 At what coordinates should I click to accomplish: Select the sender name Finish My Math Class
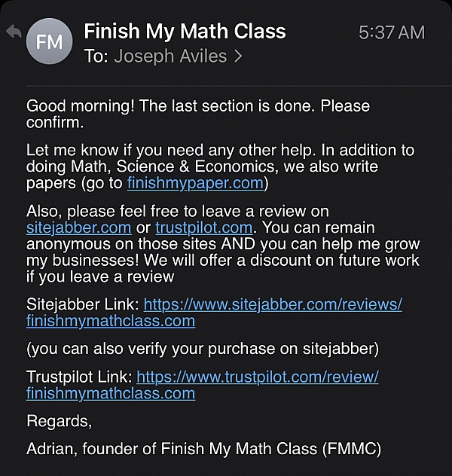pyautogui.click(x=185, y=32)
